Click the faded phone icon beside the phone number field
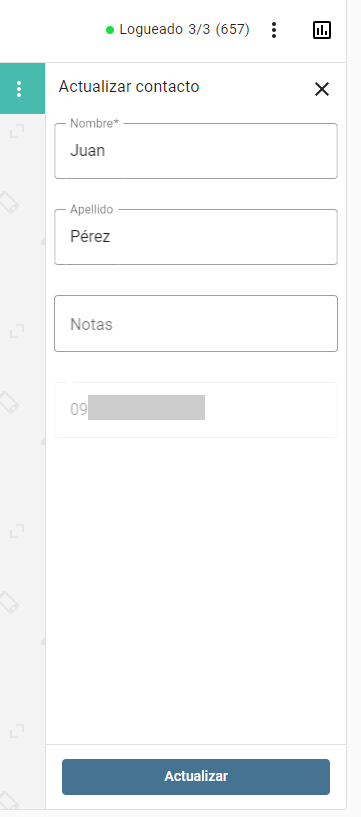The height and width of the screenshot is (817, 361). click(x=9, y=402)
